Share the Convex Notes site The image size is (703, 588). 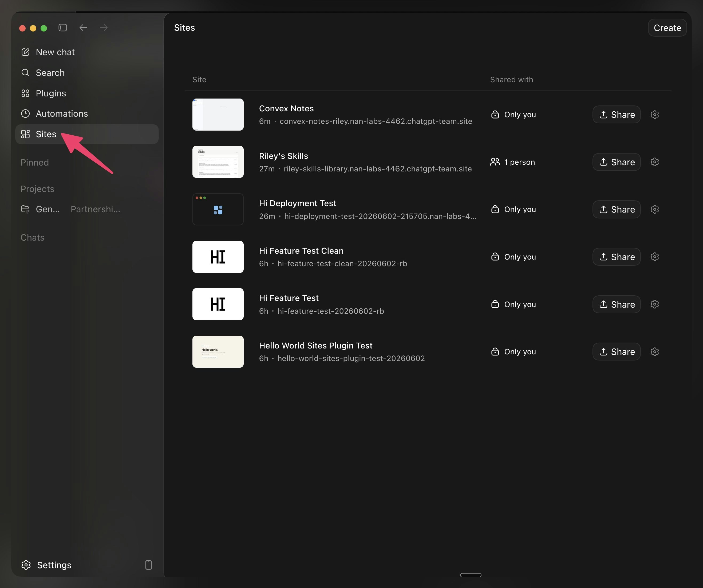click(x=617, y=115)
